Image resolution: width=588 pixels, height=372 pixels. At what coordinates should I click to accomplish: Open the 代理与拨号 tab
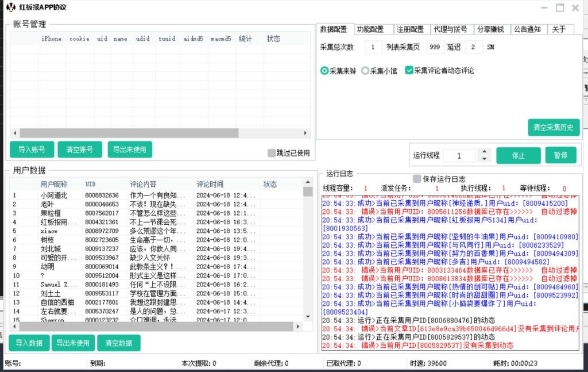click(450, 29)
